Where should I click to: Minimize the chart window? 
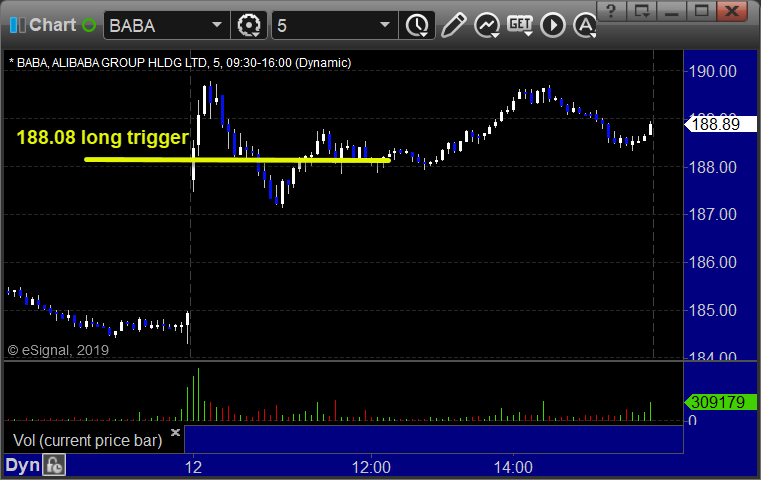tap(672, 11)
